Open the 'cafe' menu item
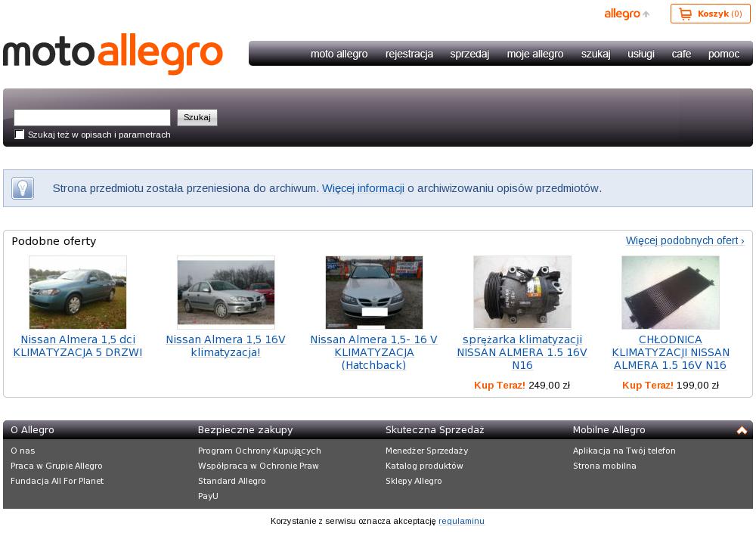Viewport: 756px width, 536px height. [x=681, y=54]
